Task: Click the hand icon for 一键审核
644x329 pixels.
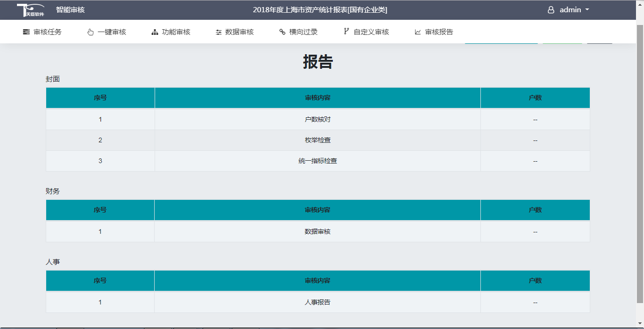Action: pyautogui.click(x=91, y=32)
